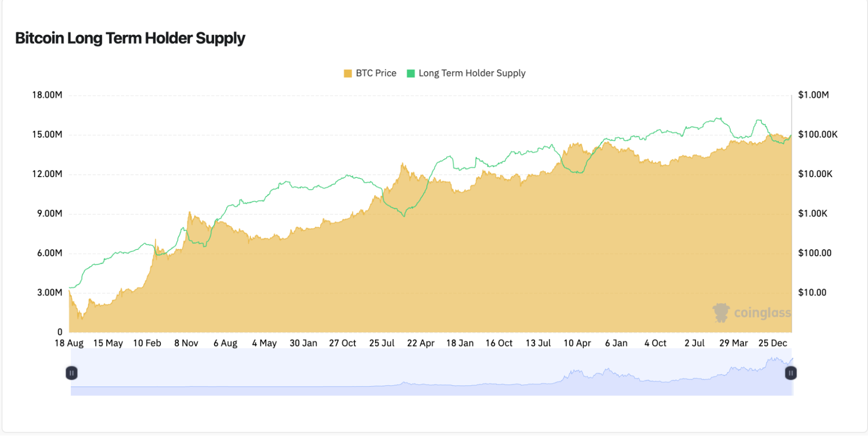868x436 pixels.
Task: Click the 9.00M left axis label
Action: coord(50,213)
